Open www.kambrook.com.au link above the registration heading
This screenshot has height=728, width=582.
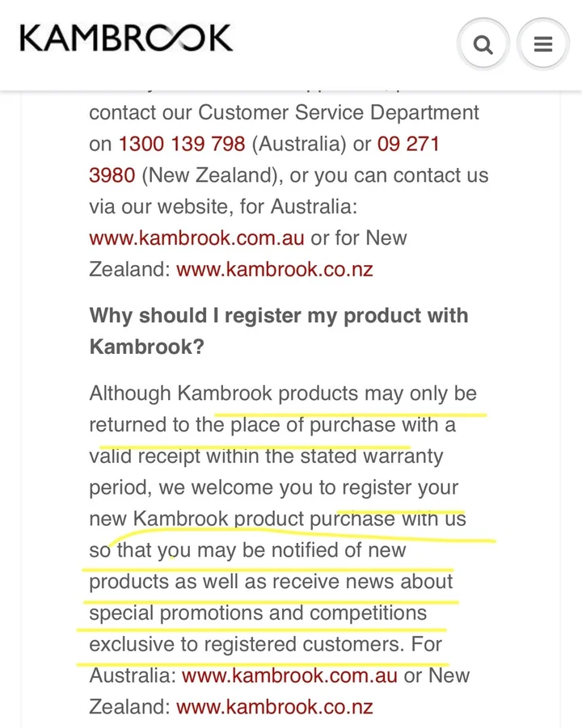tap(196, 238)
